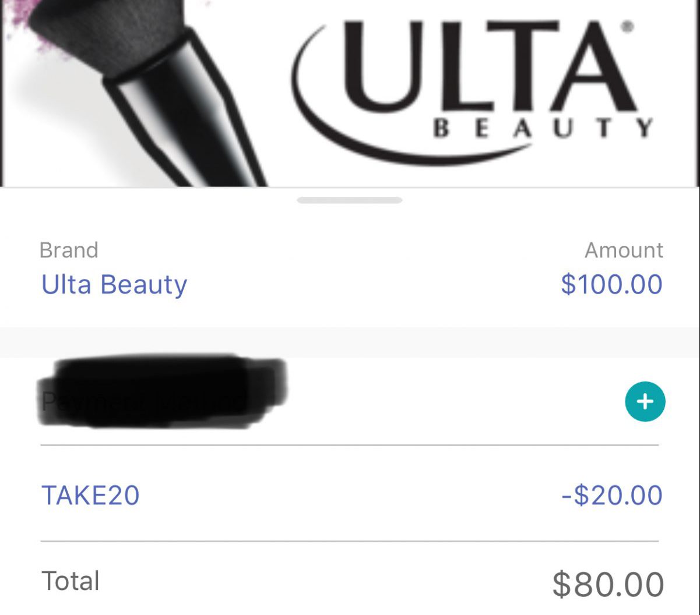Tap the TAKE20 promo code
Screen dimensions: 700x615
coord(90,496)
